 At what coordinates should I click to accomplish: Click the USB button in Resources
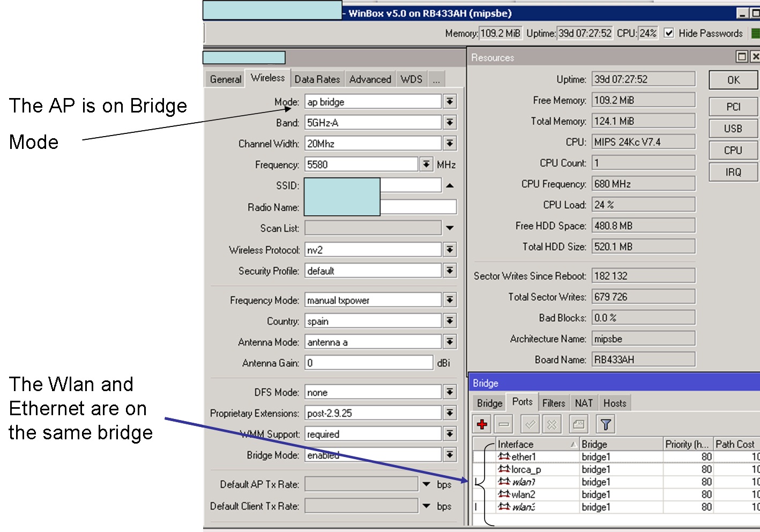pyautogui.click(x=733, y=129)
